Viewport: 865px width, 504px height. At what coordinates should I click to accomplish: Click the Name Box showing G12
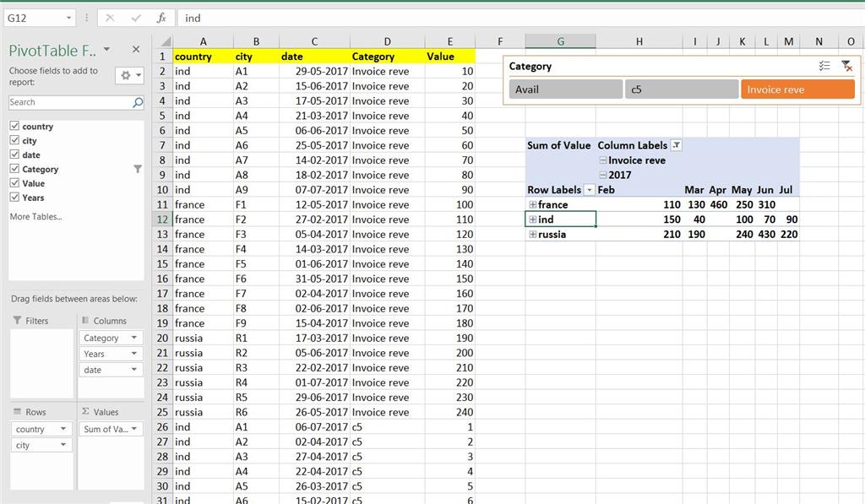pyautogui.click(x=34, y=19)
